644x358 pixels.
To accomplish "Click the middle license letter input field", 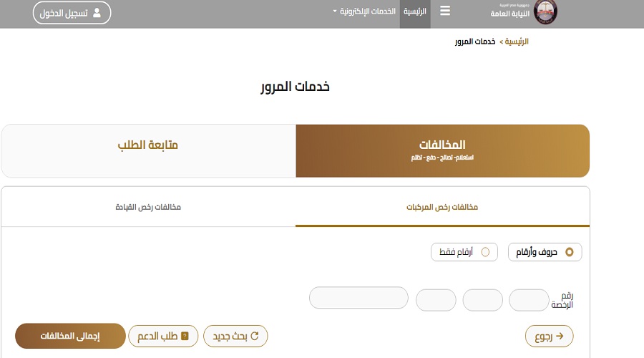I will (x=482, y=300).
